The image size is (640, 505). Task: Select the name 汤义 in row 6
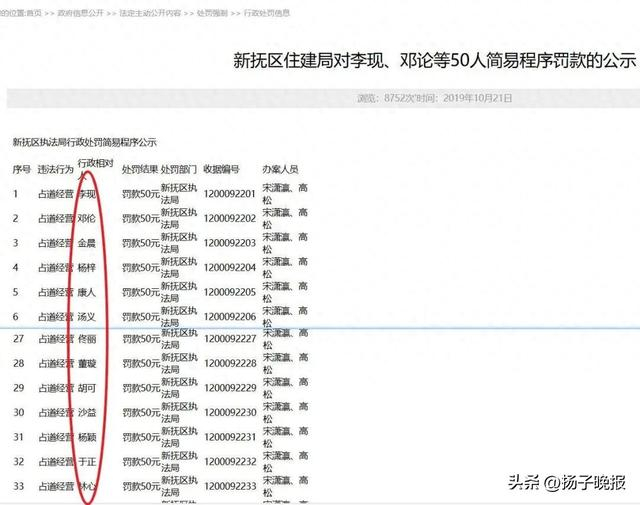point(87,316)
